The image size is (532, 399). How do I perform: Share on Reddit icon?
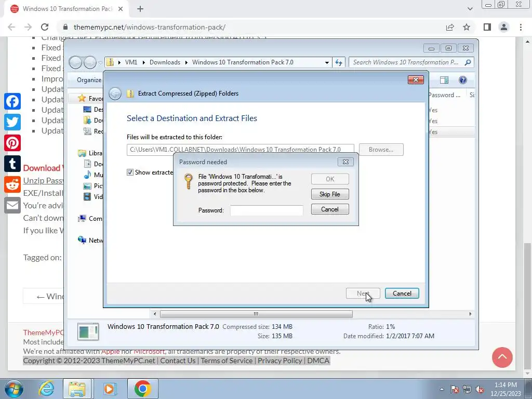coord(12,184)
